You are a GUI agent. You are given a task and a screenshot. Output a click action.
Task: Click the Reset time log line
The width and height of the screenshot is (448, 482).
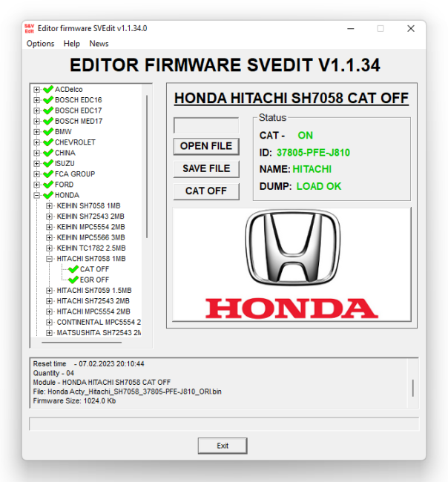coord(88,364)
